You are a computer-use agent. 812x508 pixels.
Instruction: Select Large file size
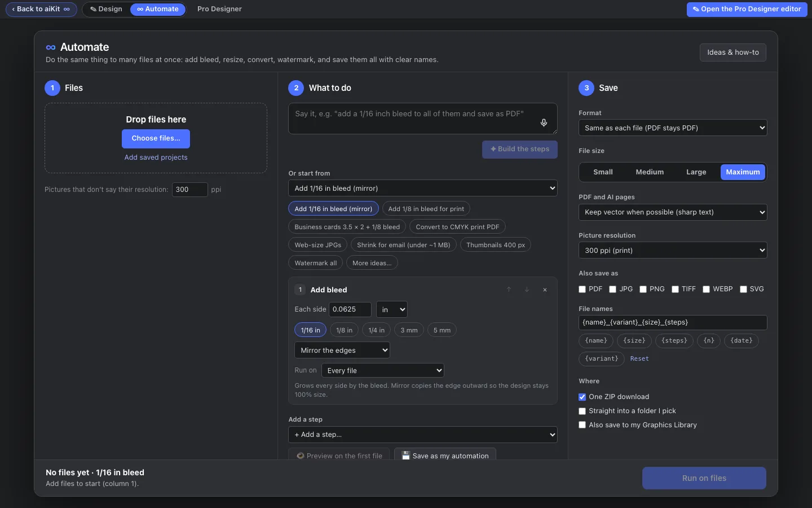pos(696,172)
